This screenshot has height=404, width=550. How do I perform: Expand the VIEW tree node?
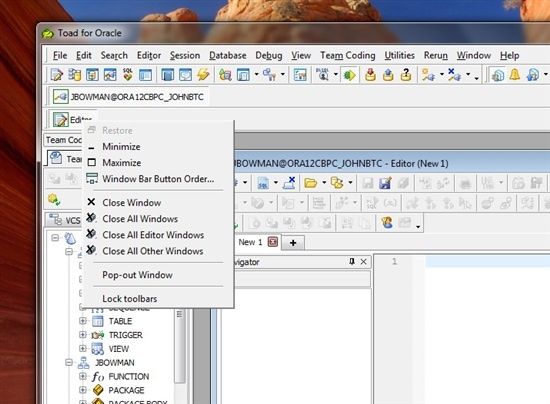pyautogui.click(x=83, y=349)
